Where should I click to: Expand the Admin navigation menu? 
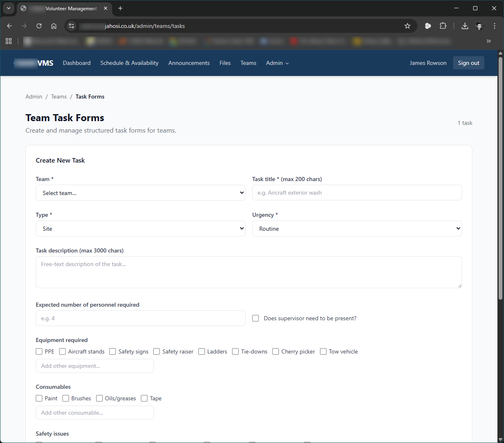click(x=277, y=63)
